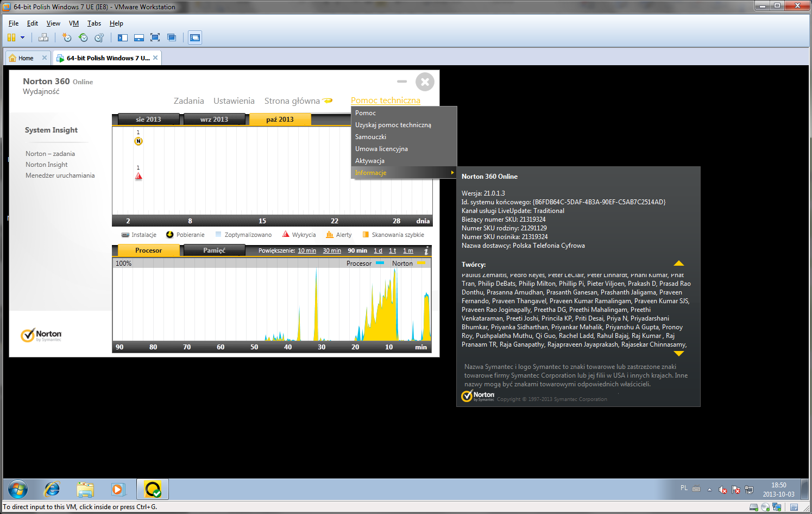Click the Unity mode toolbar icon
Screen dimensions: 812x514
pos(172,37)
